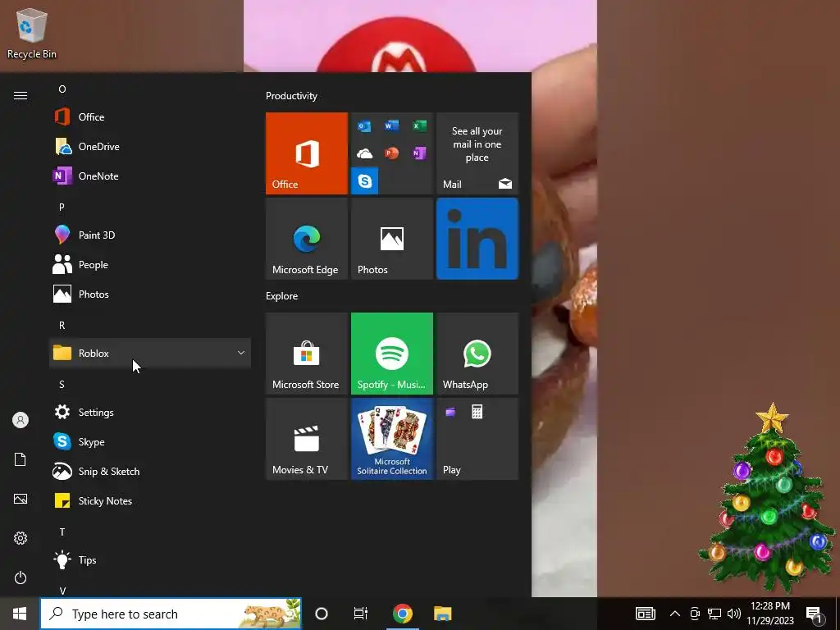Open Excel icon in Office apps tile
Viewport: 840px width, 630px height.
(419, 126)
